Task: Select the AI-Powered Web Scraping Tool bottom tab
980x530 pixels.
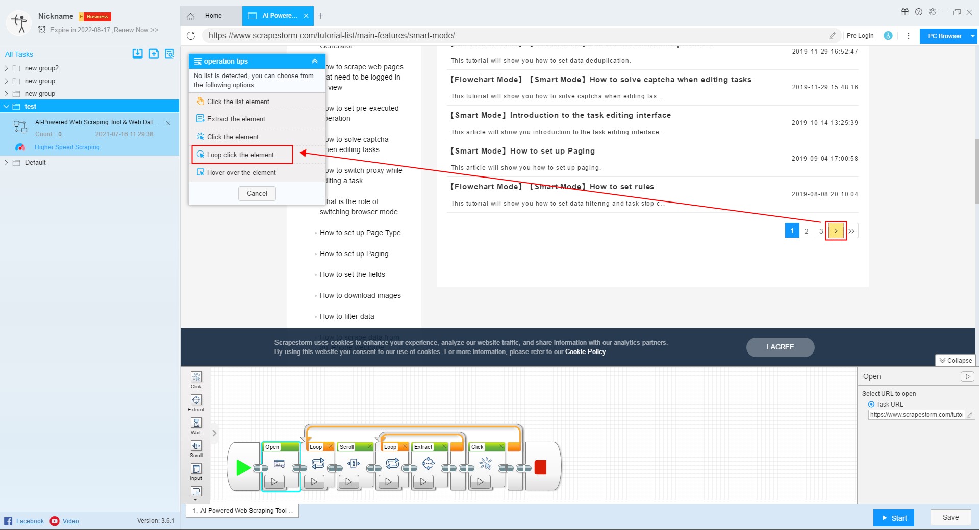Action: coord(242,511)
